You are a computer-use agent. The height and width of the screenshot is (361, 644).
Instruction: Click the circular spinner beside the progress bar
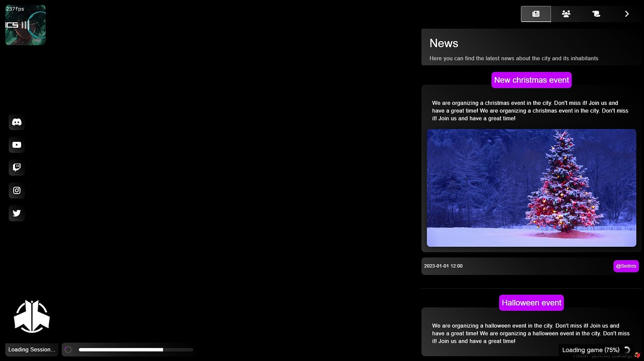coord(68,349)
